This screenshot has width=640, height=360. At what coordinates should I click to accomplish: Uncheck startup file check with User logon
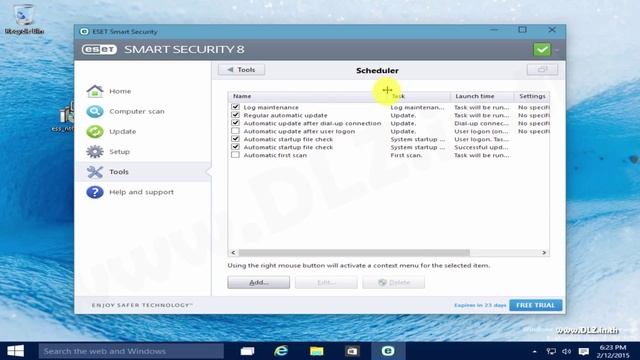pos(235,139)
